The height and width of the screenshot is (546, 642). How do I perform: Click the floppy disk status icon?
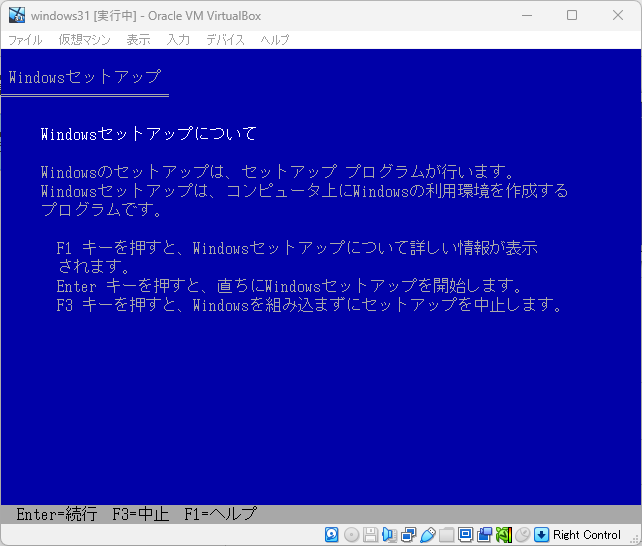click(370, 535)
